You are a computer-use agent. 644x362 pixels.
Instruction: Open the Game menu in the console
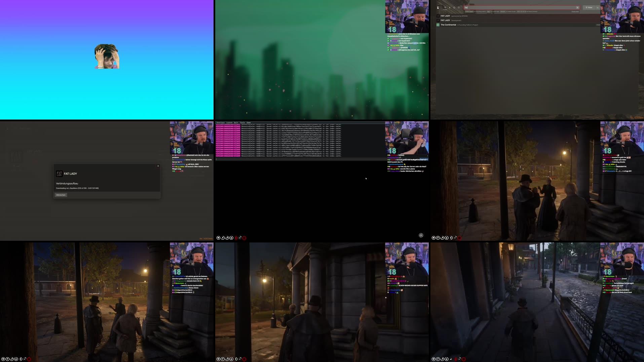point(249,123)
